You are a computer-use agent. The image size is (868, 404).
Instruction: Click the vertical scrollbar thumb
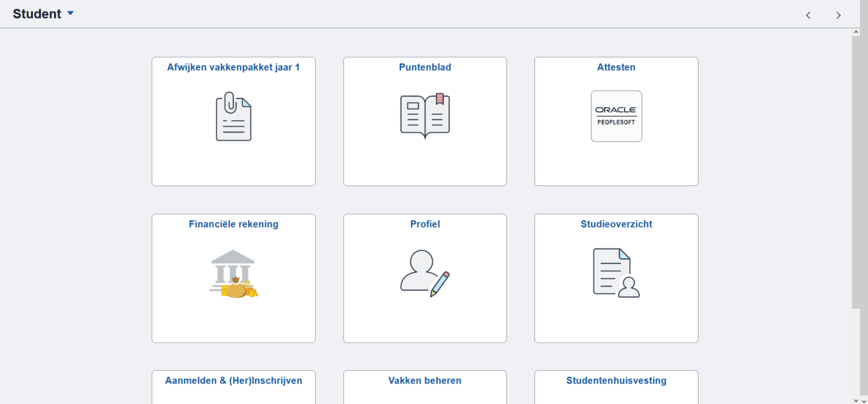[x=856, y=172]
